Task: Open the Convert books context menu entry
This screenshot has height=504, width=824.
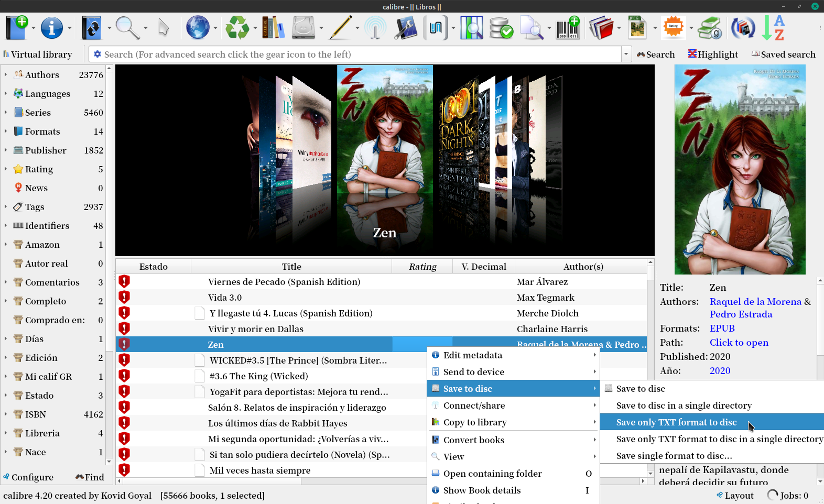Action: (x=514, y=440)
